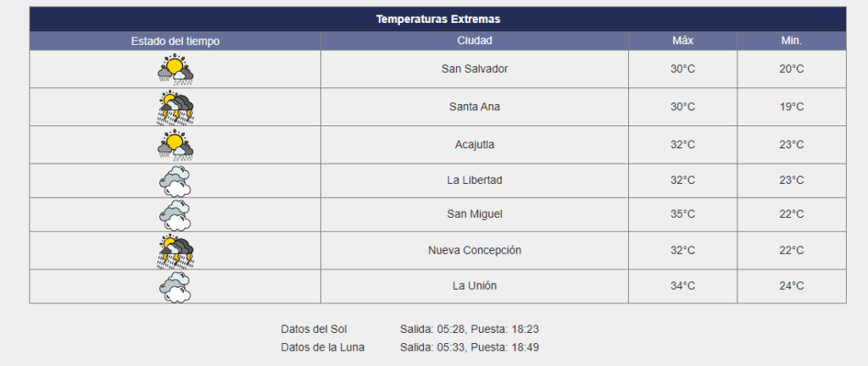Select the Estado del tiempo column header
This screenshot has height=366, width=868.
[x=175, y=41]
